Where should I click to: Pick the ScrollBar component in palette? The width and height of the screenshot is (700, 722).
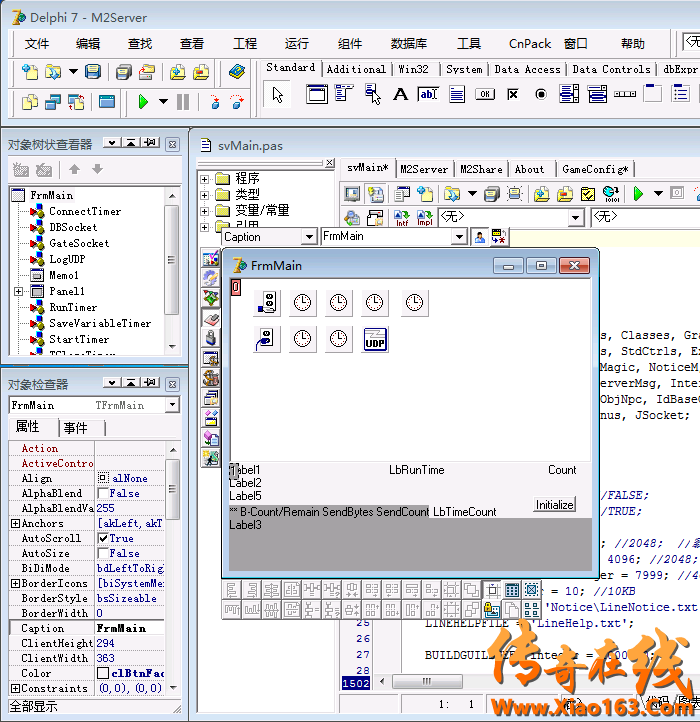tap(625, 94)
